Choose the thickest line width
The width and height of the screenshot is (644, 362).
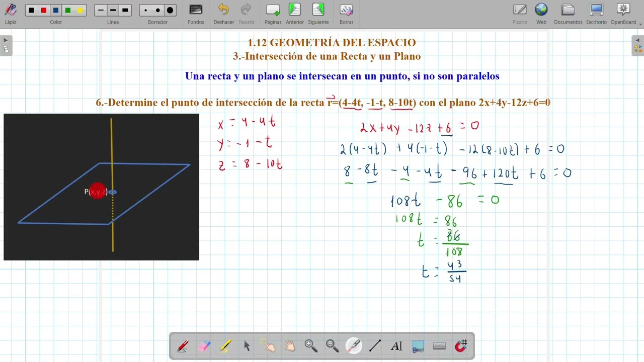[125, 10]
